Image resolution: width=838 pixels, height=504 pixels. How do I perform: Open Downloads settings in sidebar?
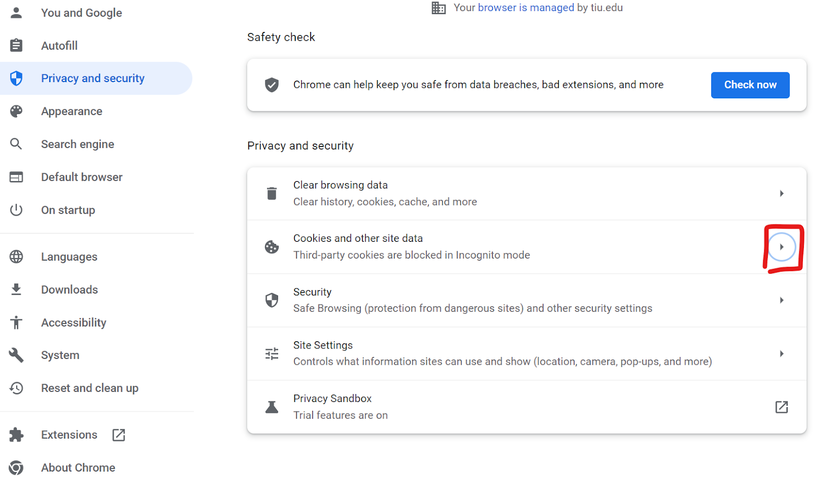(x=70, y=289)
